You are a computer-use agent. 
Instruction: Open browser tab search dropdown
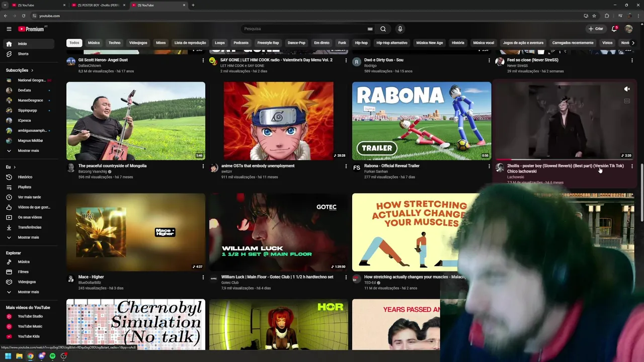(5, 5)
